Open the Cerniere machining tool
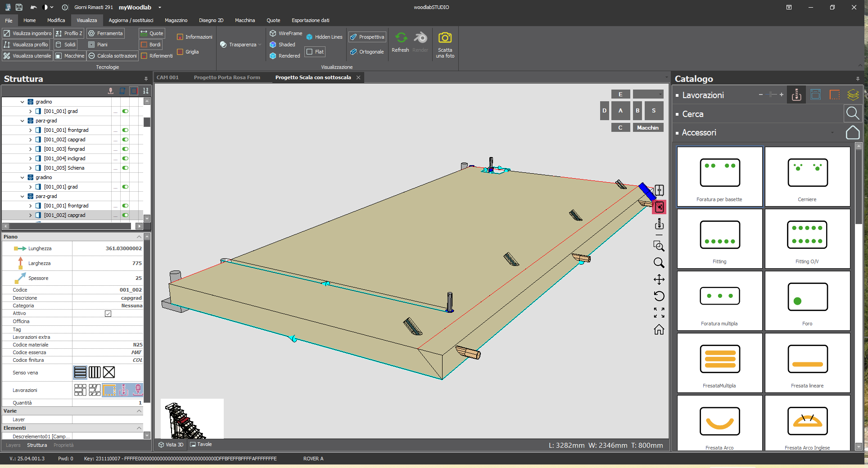Screen dimensions: 868x468 [807, 176]
